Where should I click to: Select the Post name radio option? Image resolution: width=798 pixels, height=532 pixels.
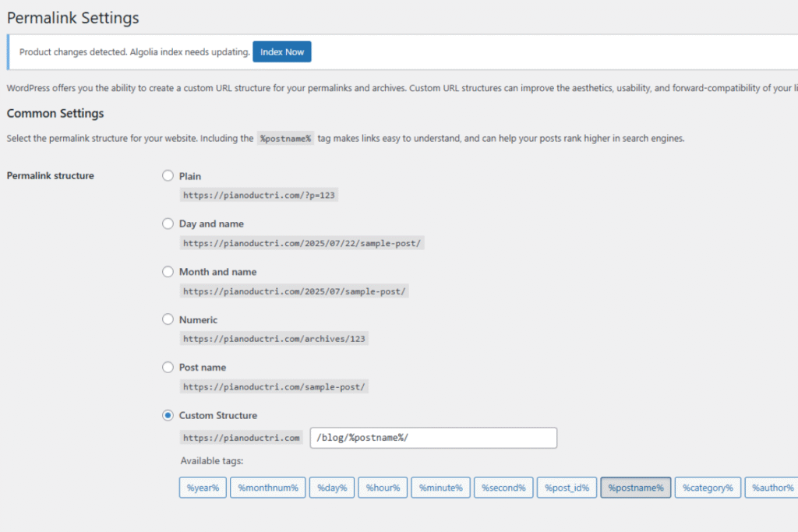pos(168,367)
